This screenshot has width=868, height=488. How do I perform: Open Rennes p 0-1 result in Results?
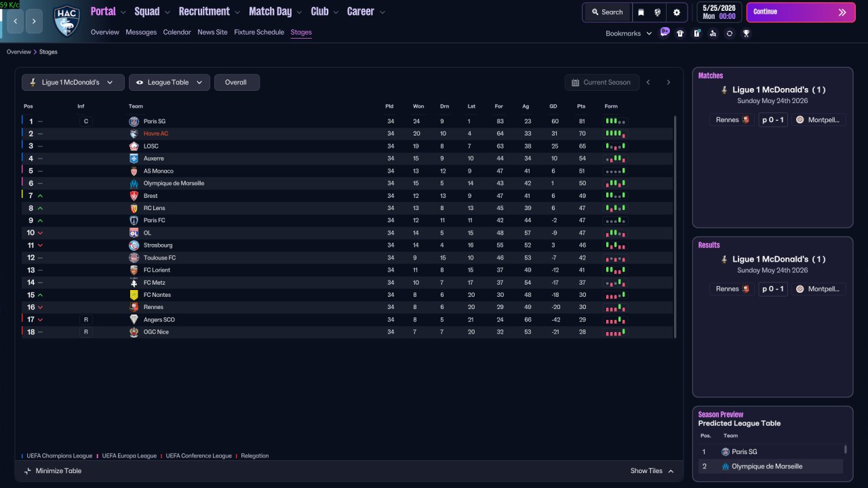pos(772,289)
